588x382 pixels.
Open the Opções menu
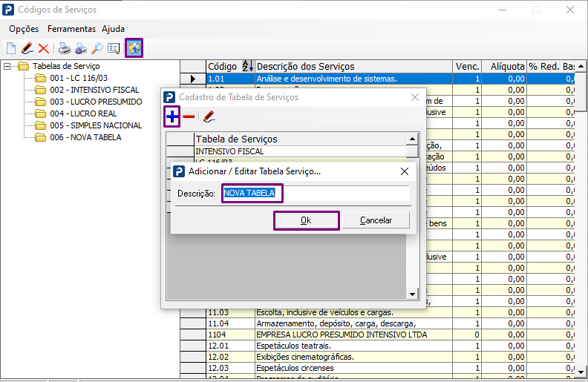pos(24,29)
